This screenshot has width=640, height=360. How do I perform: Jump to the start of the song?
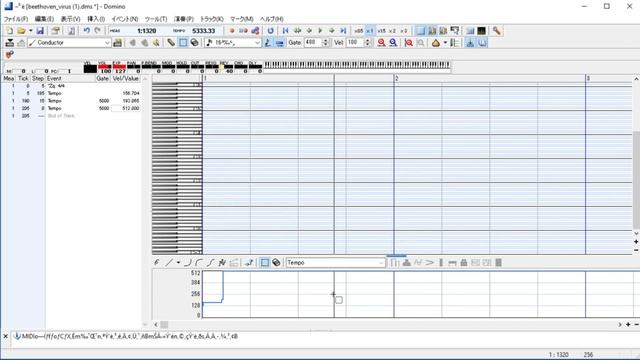[x=286, y=31]
